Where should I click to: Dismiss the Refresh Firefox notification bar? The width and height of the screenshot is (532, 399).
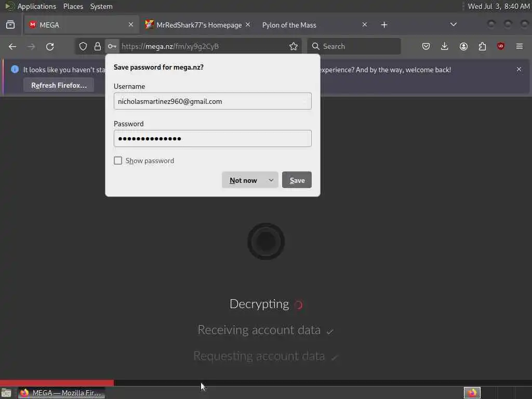coord(519,69)
